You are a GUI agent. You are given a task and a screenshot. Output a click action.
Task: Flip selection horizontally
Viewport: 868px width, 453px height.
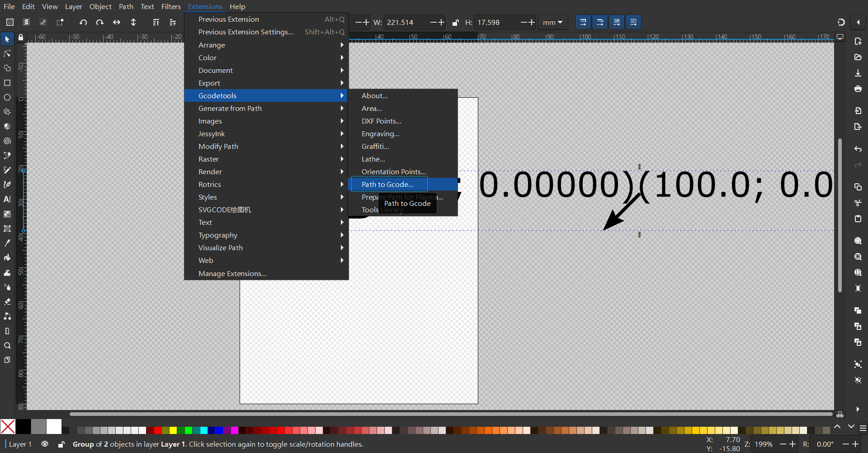coord(117,22)
